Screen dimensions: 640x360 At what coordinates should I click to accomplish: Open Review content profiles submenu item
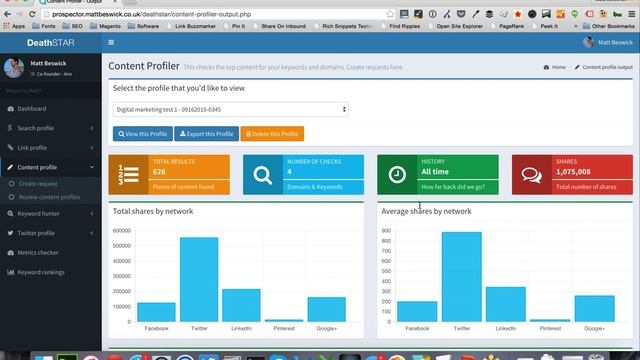[x=49, y=197]
